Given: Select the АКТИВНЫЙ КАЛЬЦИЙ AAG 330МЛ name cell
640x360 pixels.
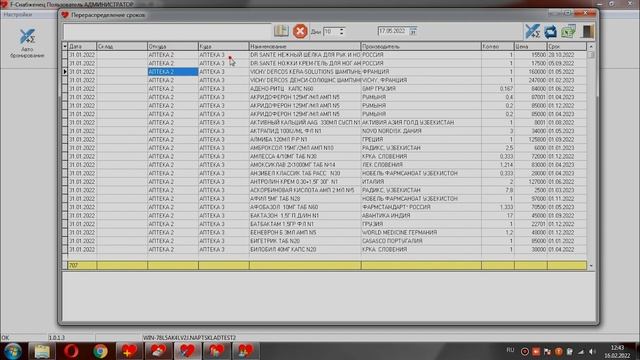Looking at the screenshot, I should point(305,122).
